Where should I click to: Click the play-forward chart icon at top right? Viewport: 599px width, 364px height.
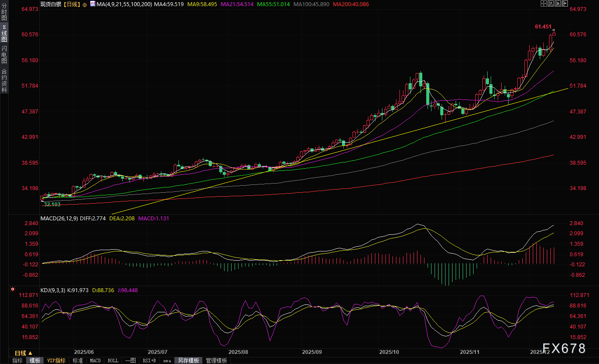[x=558, y=4]
